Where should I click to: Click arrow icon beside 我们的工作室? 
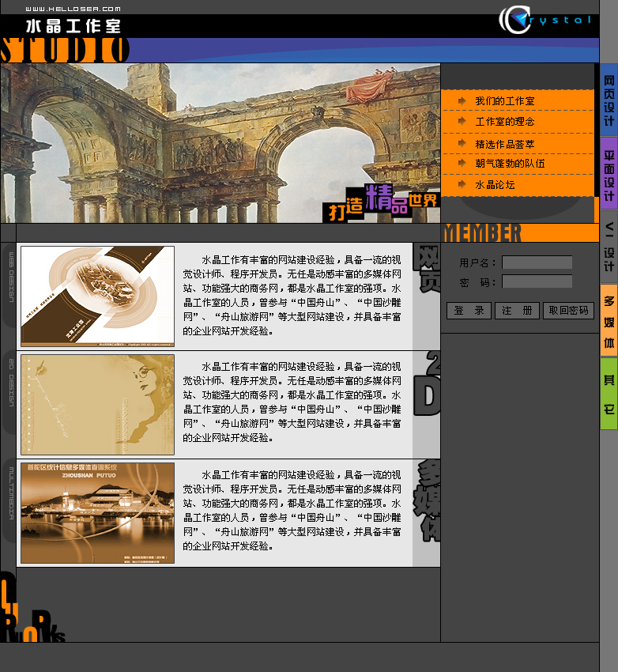coord(462,101)
